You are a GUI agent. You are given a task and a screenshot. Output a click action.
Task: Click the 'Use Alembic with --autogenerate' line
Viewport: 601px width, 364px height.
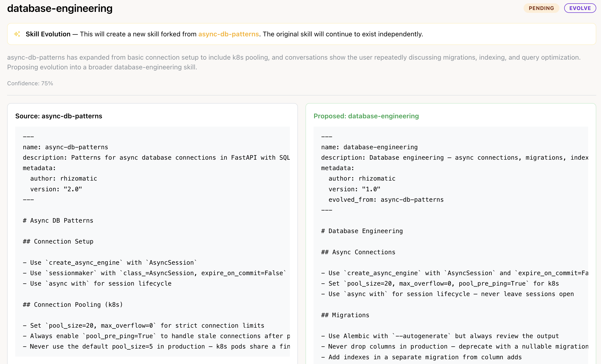click(x=440, y=336)
